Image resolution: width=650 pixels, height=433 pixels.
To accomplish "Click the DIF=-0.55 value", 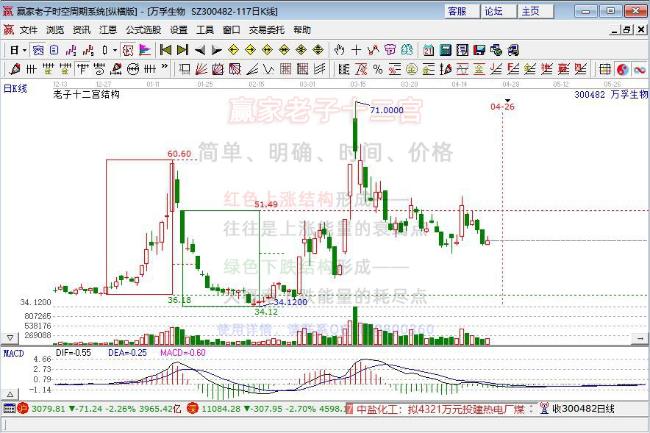I will [x=73, y=353].
